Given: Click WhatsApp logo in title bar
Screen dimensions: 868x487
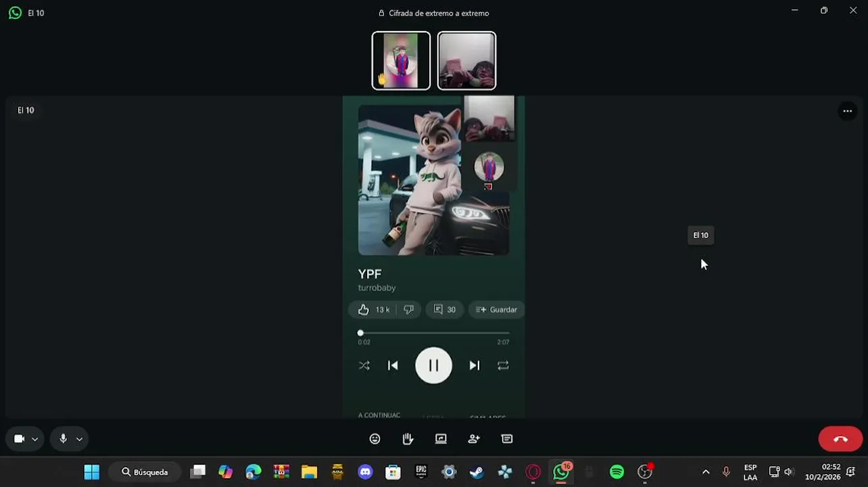Looking at the screenshot, I should tap(15, 13).
